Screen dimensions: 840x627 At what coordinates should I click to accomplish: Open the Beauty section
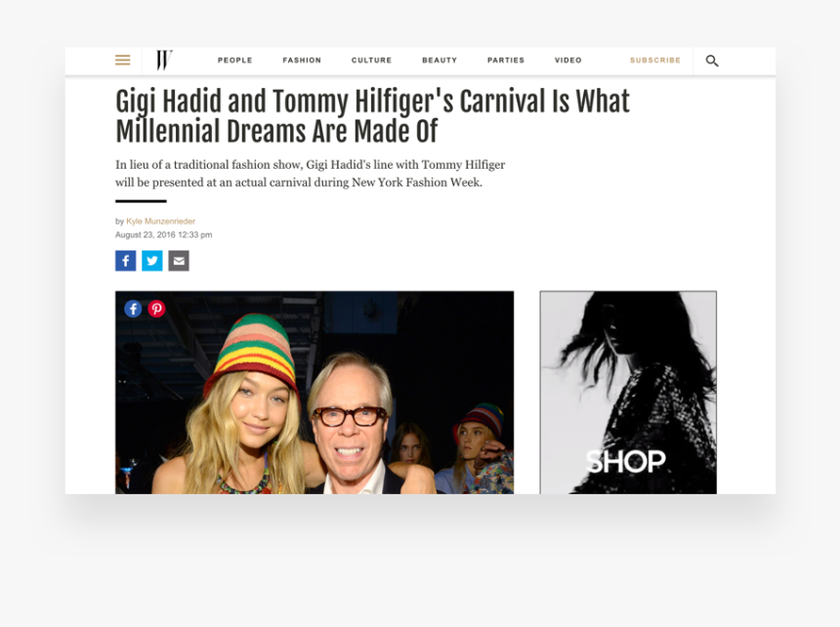[440, 60]
